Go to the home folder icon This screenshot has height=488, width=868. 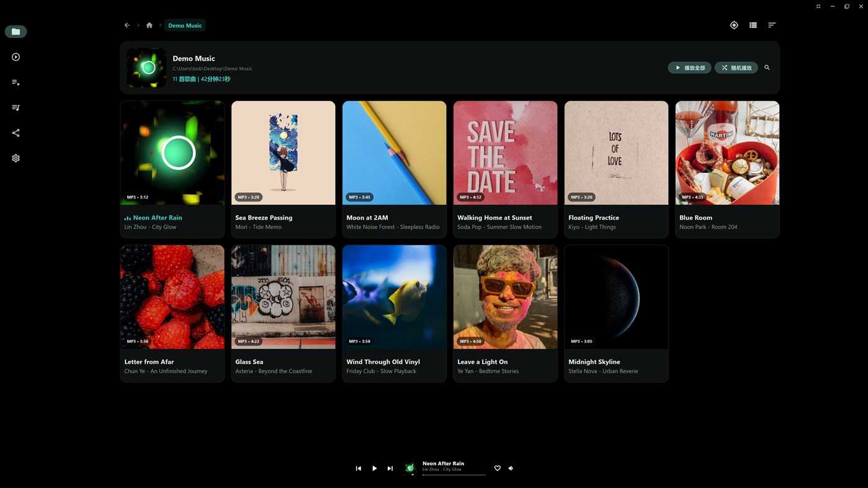point(149,25)
